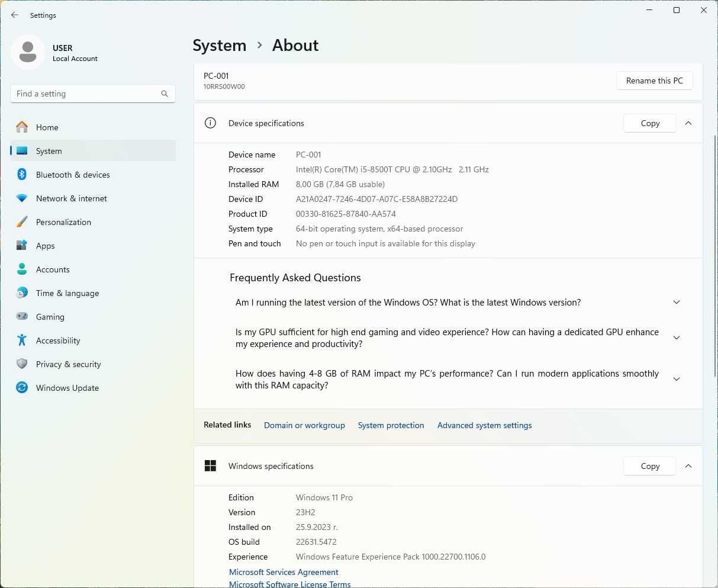Open Bluetooth & devices settings
This screenshot has height=588, width=718.
point(93,175)
